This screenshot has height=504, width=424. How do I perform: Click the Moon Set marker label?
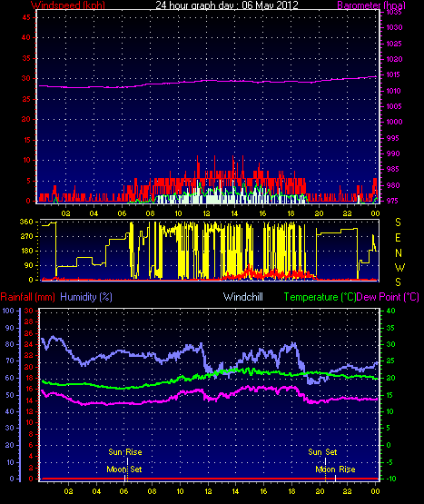click(124, 469)
